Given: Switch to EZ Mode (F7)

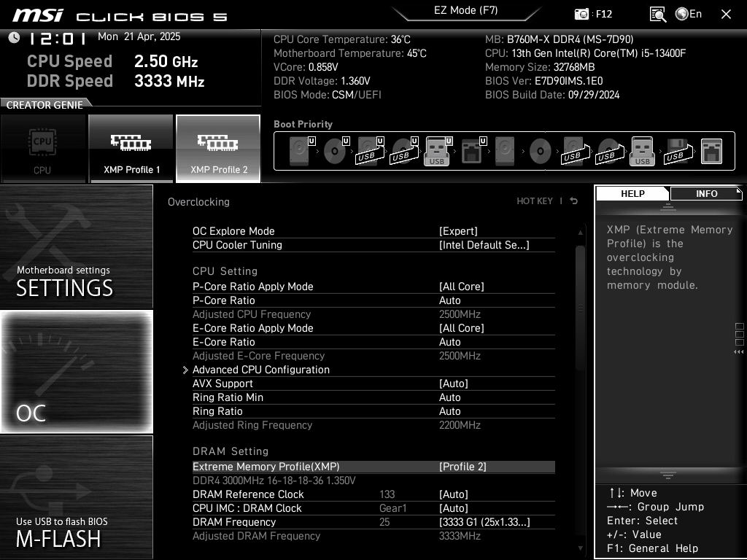Looking at the screenshot, I should coord(466,10).
